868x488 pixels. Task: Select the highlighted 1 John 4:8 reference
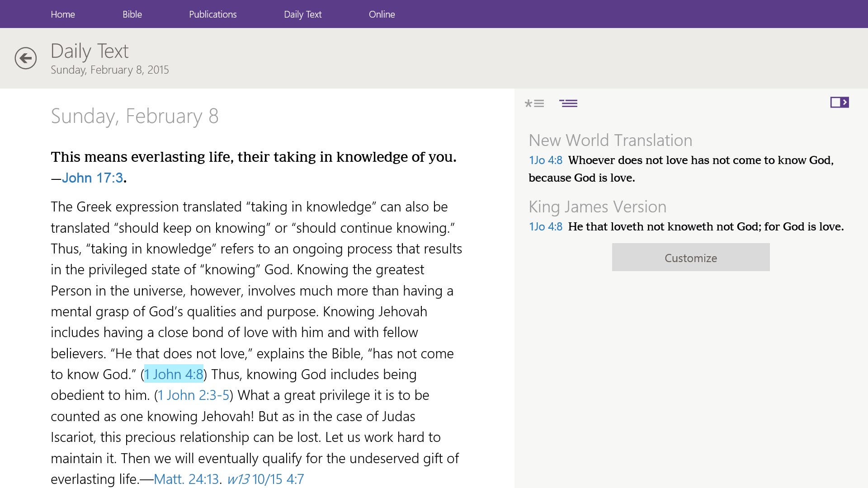174,374
